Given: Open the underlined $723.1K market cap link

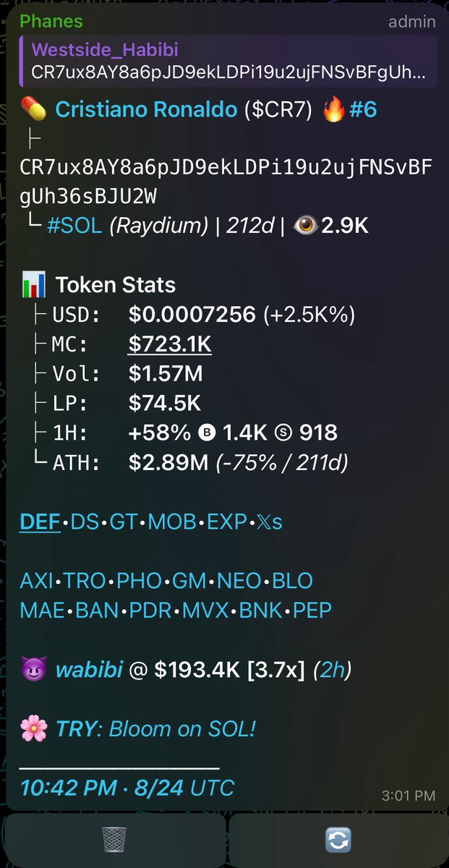Looking at the screenshot, I should point(170,344).
